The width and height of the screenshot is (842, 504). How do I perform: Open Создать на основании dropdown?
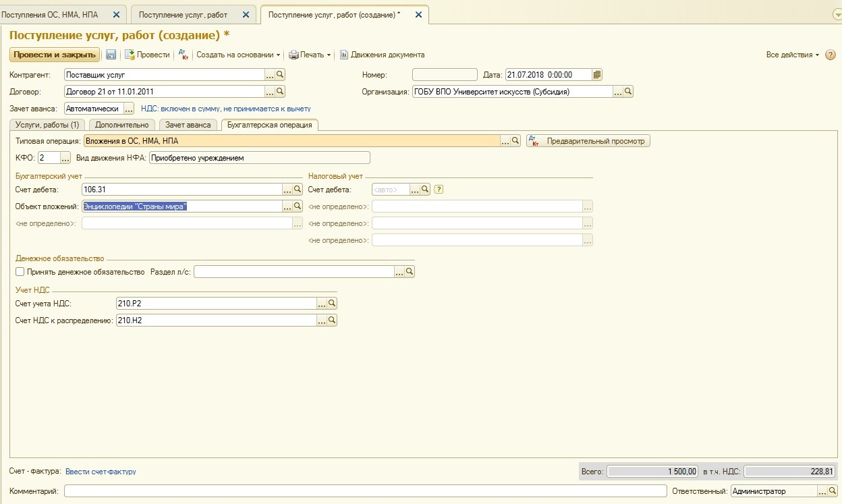(238, 55)
